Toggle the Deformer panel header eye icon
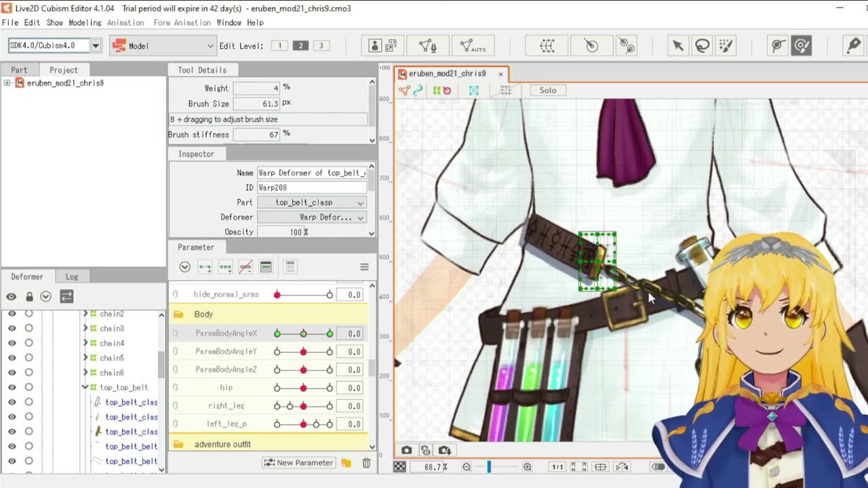The image size is (868, 488). (x=12, y=296)
